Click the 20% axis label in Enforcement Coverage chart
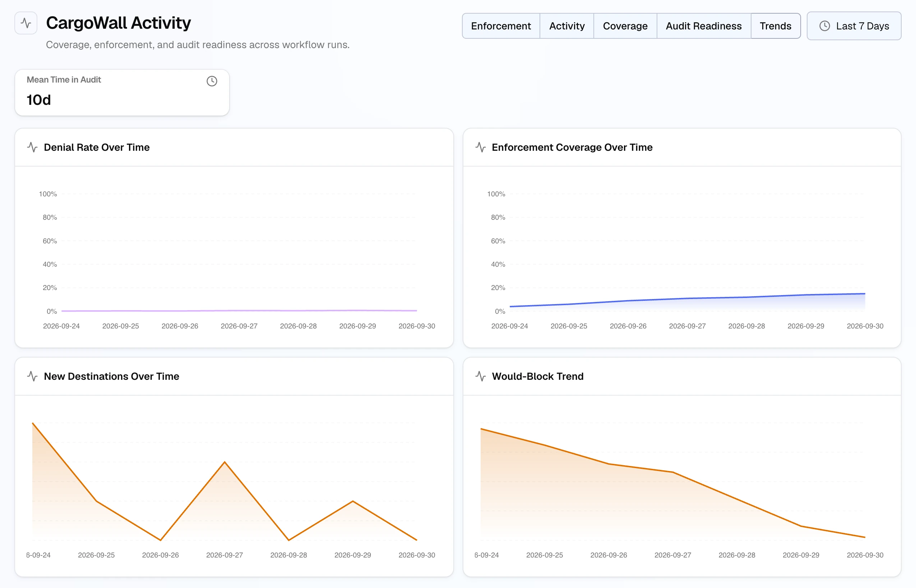 pos(498,288)
